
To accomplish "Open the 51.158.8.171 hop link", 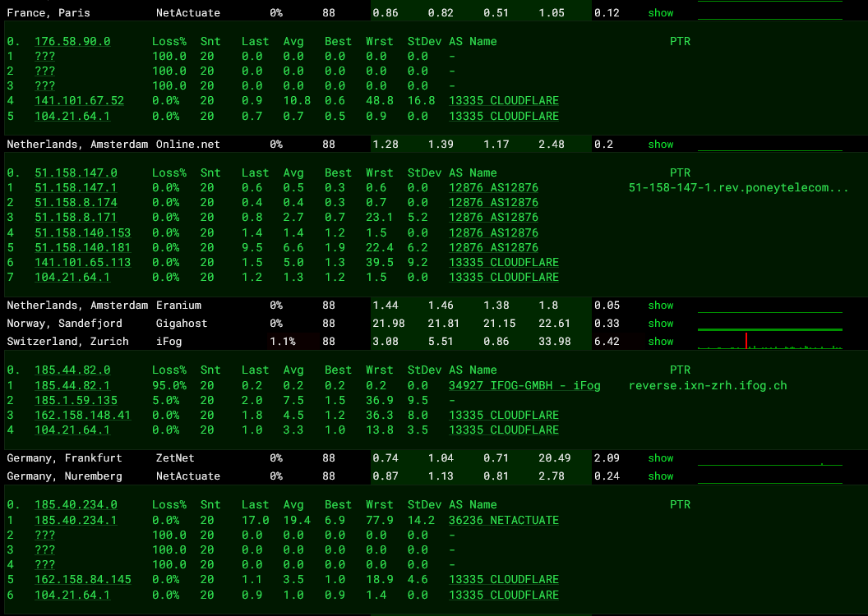I will 76,218.
